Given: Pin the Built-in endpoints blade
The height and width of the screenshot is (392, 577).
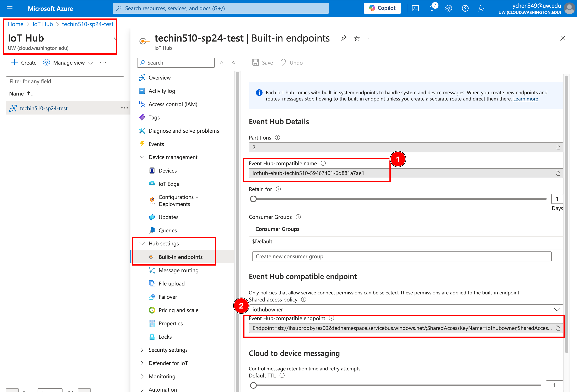Looking at the screenshot, I should click(343, 38).
